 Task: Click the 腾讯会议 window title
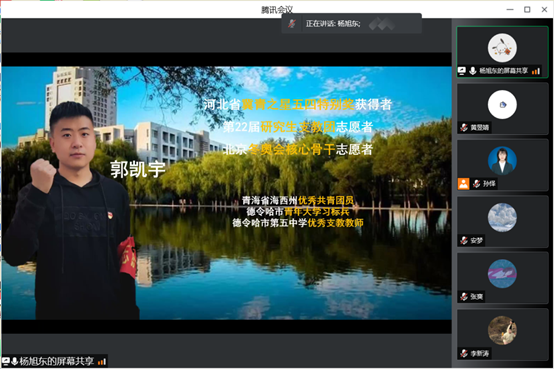[277, 10]
